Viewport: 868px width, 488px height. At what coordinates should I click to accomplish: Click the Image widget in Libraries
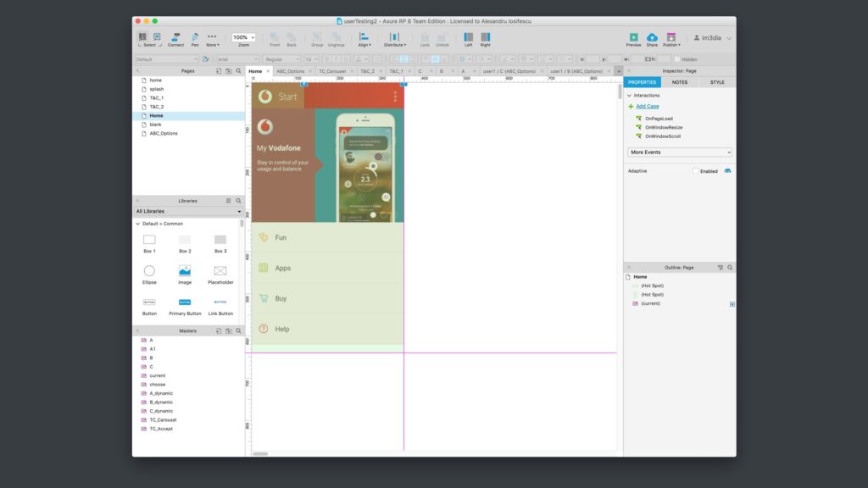coord(185,271)
